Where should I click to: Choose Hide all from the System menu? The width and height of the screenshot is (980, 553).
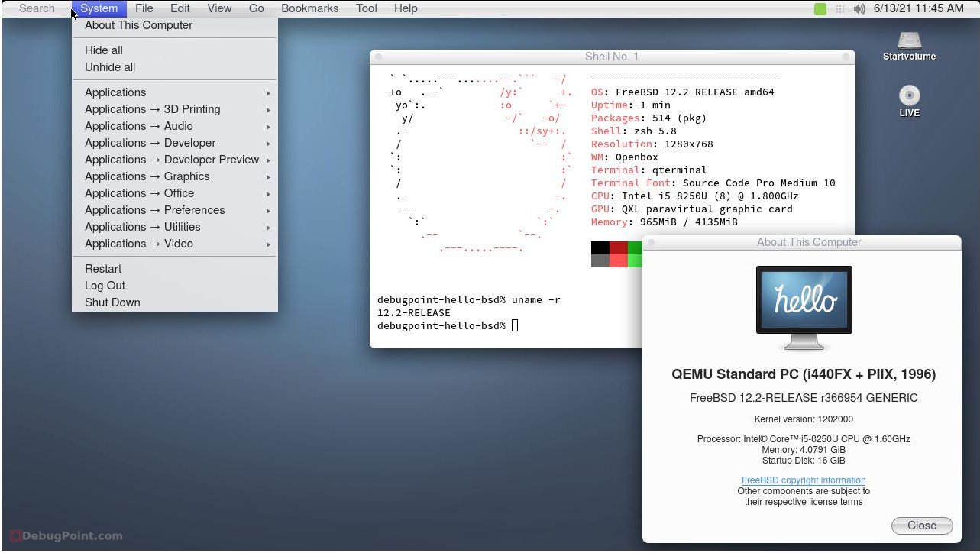[x=175, y=50]
